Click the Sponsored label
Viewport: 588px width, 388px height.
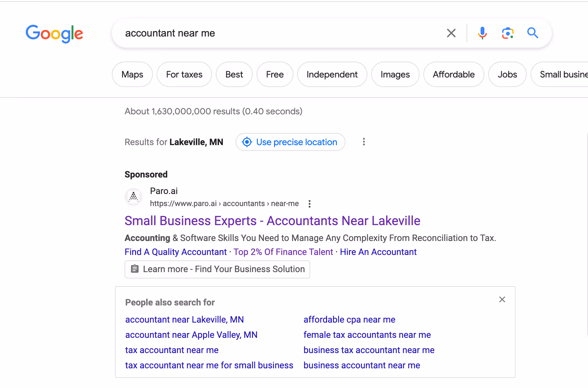146,174
